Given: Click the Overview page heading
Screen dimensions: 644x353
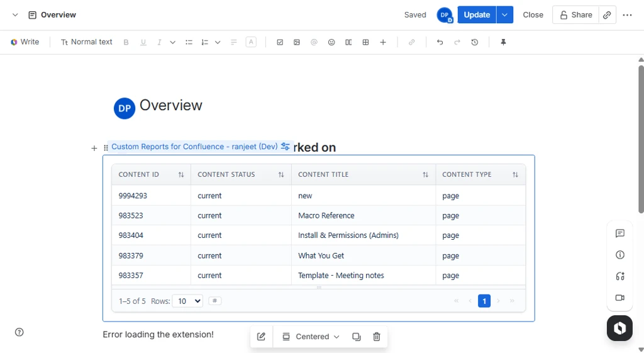Looking at the screenshot, I should point(171,105).
